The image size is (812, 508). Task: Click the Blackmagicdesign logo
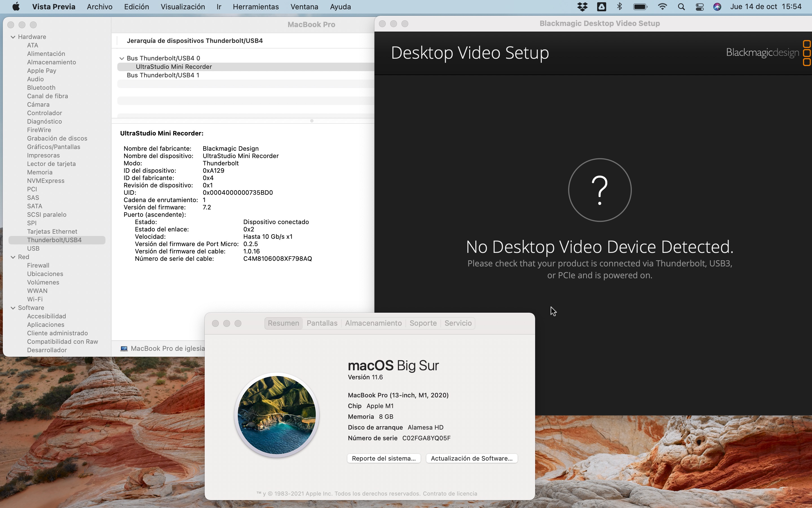coord(768,53)
